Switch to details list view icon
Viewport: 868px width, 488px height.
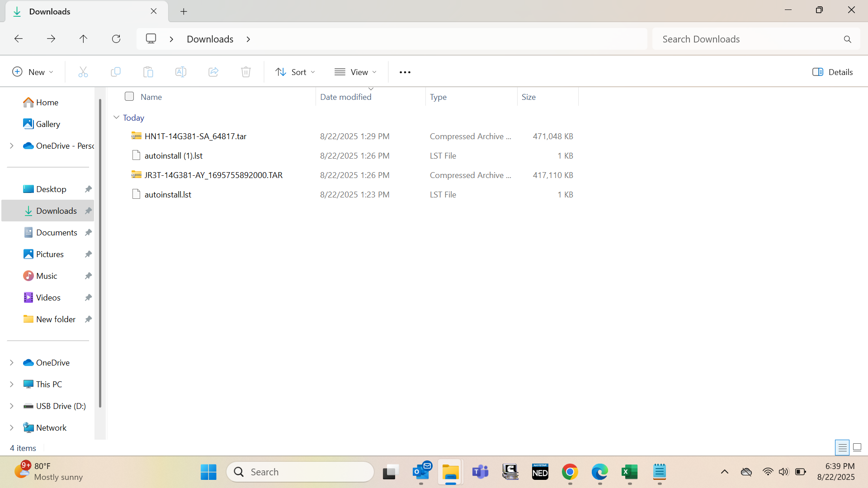[x=842, y=448]
